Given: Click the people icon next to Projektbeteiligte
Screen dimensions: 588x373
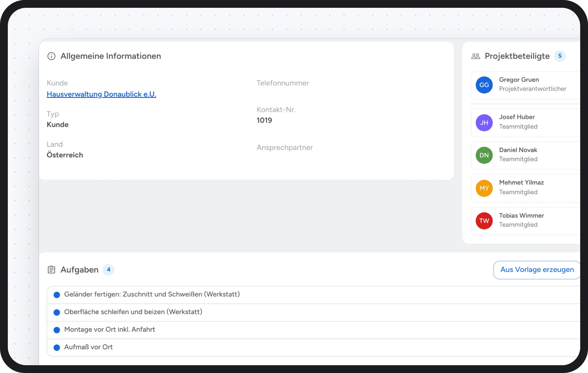Looking at the screenshot, I should point(475,56).
